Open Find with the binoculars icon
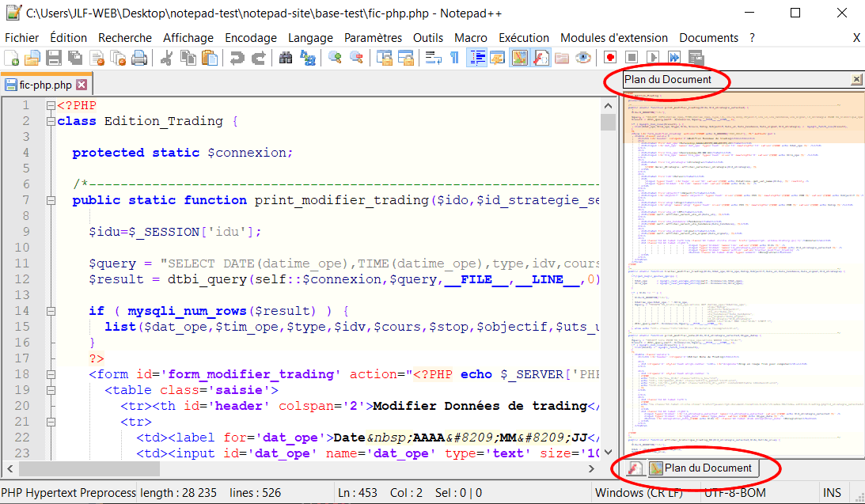The width and height of the screenshot is (865, 504). click(286, 58)
